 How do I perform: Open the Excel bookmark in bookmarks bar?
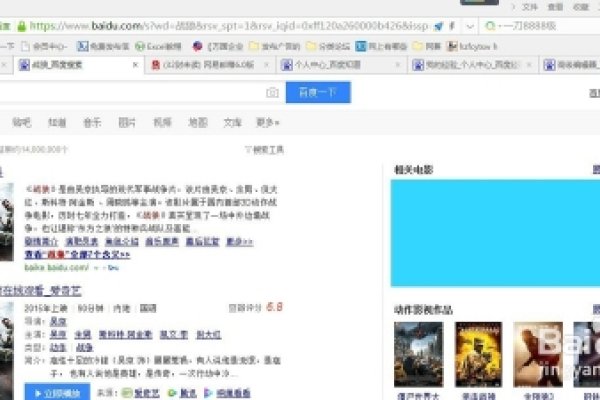pyautogui.click(x=158, y=47)
